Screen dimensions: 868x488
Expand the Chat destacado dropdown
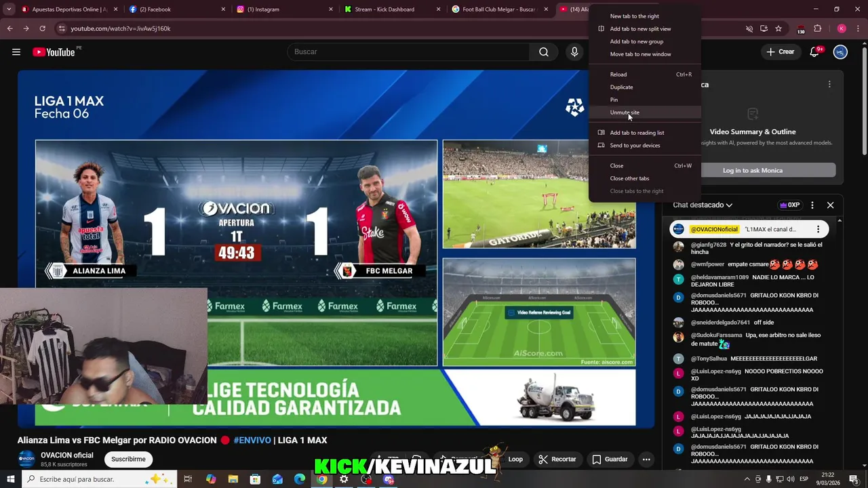click(703, 205)
